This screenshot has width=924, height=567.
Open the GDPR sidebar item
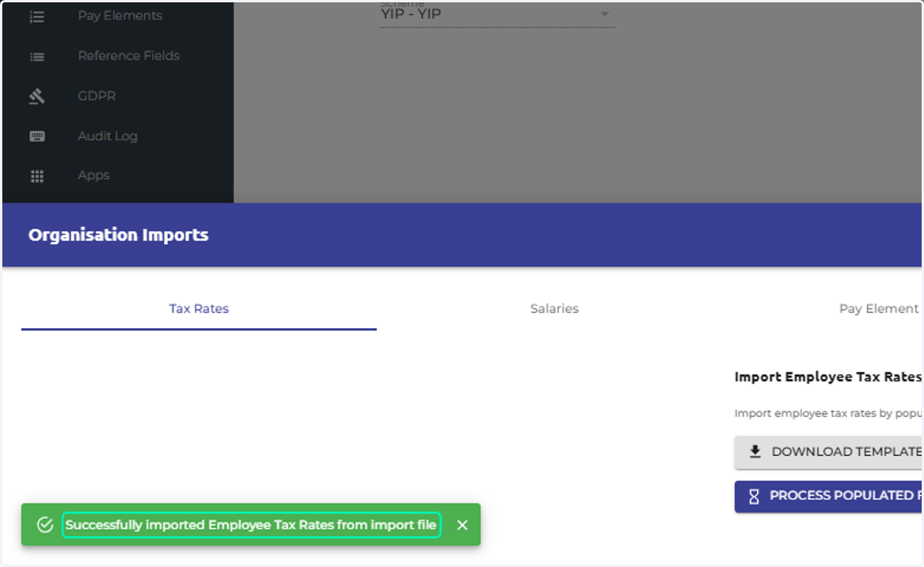tap(96, 96)
